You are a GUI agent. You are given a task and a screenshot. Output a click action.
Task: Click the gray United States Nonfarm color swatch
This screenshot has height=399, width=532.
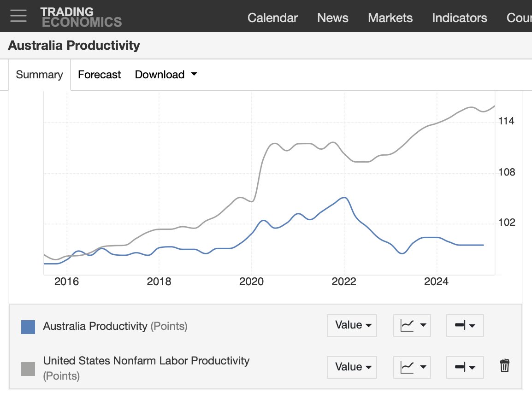pyautogui.click(x=28, y=369)
